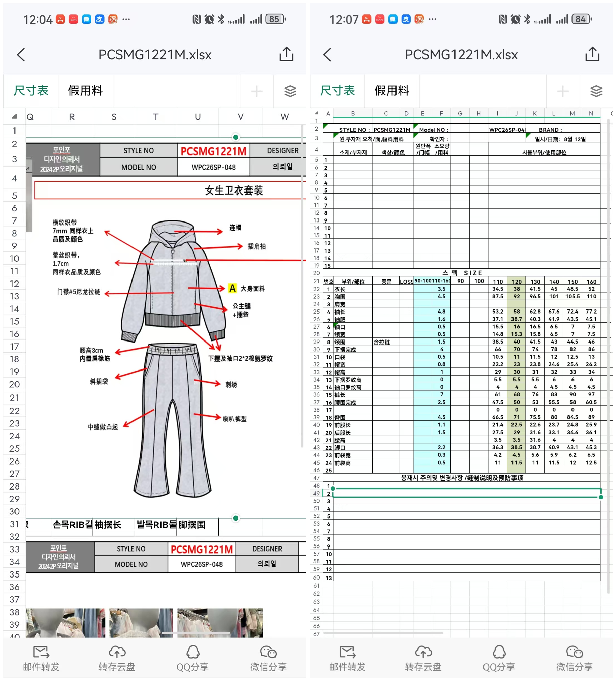Tap the select-all corner triangle above row numbers
This screenshot has height=681, width=616.
(x=14, y=117)
